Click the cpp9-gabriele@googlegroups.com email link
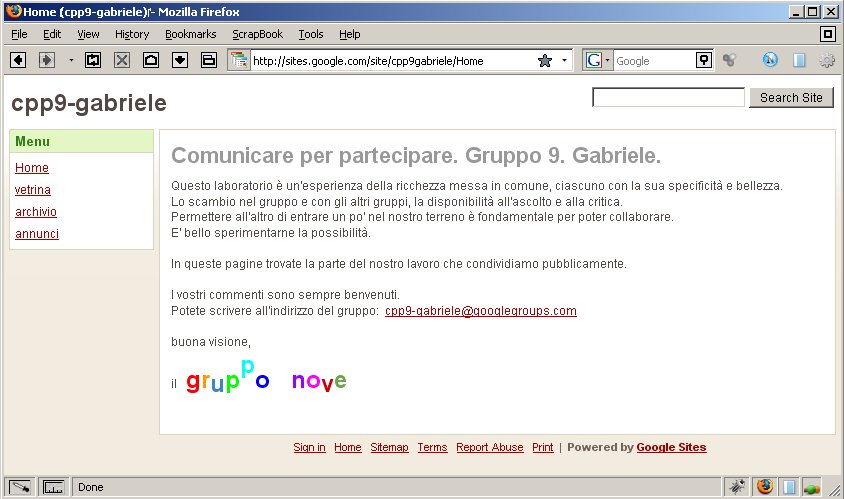The image size is (844, 499). click(480, 311)
